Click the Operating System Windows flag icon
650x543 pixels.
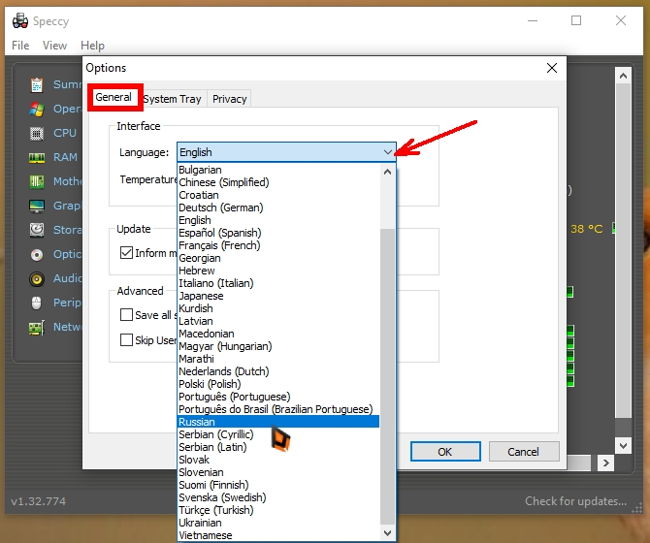36,109
